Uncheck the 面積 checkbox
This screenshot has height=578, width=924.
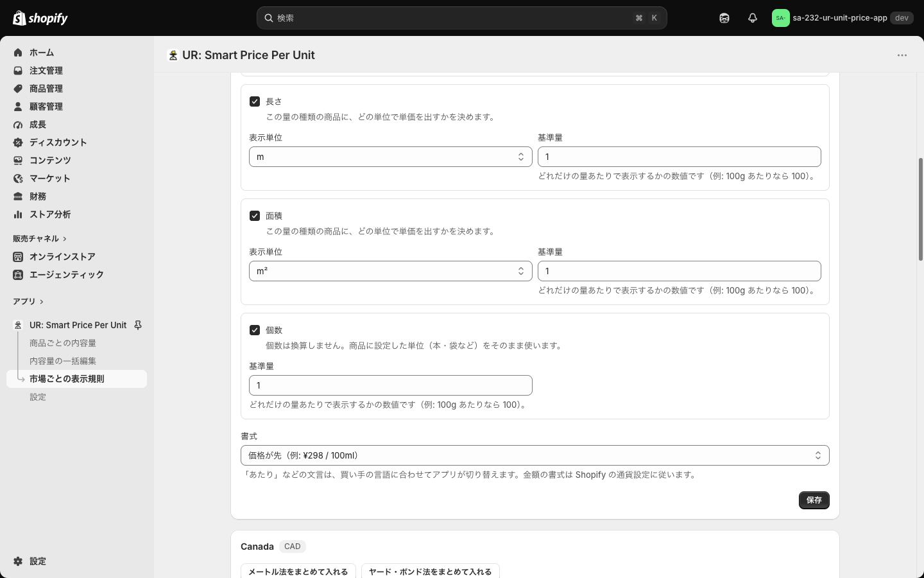(255, 216)
